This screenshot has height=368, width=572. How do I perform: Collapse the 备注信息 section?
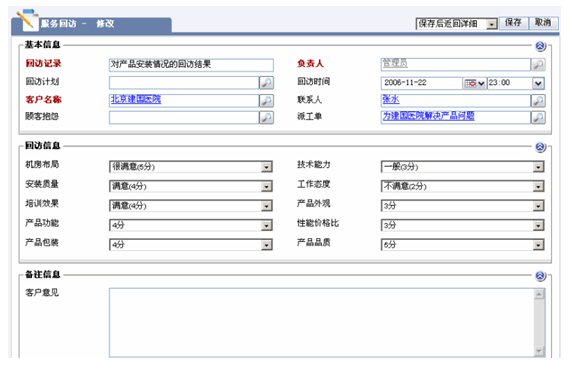click(540, 276)
